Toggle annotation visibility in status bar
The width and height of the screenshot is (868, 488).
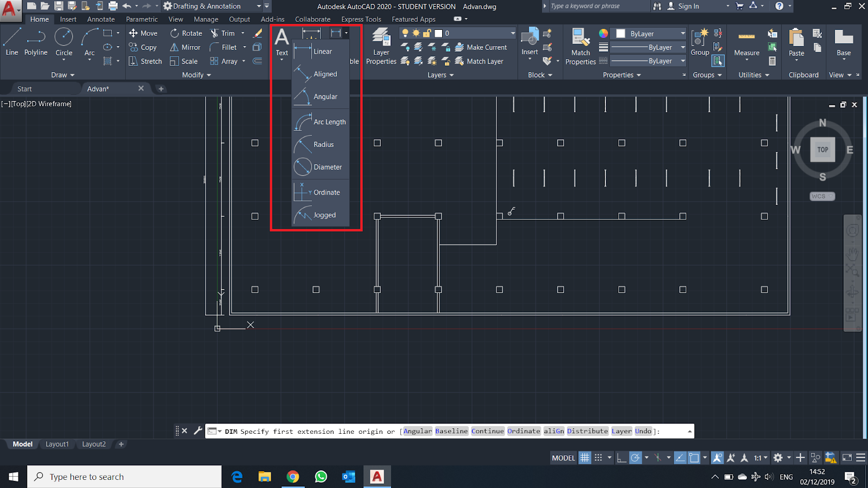tap(717, 458)
